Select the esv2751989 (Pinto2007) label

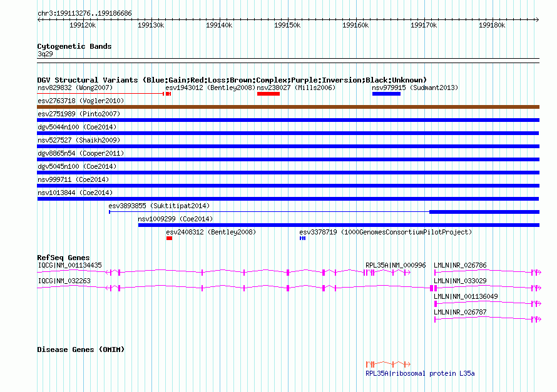pos(79,114)
